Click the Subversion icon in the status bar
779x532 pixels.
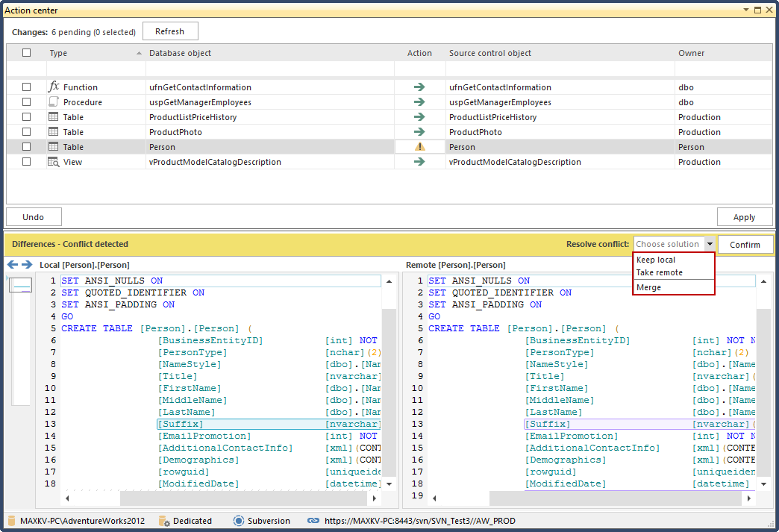pos(237,520)
